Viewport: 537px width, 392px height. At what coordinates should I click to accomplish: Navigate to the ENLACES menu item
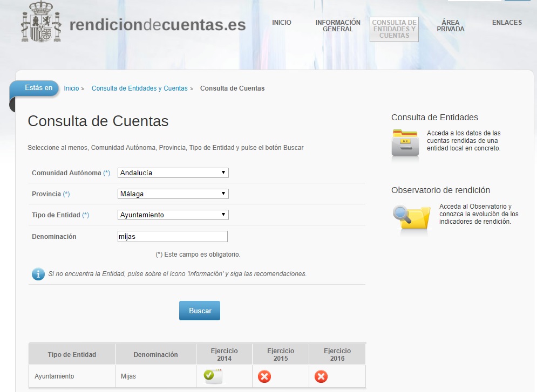pos(507,23)
